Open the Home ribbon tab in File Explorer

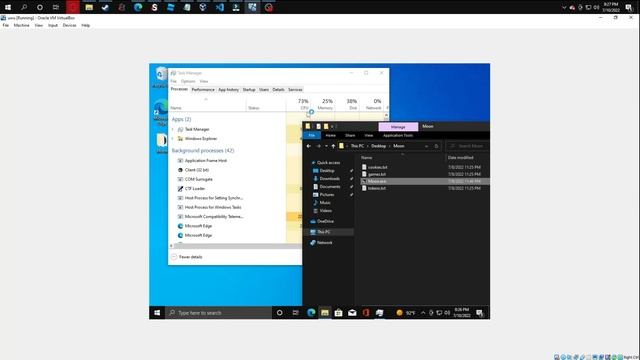coord(330,135)
